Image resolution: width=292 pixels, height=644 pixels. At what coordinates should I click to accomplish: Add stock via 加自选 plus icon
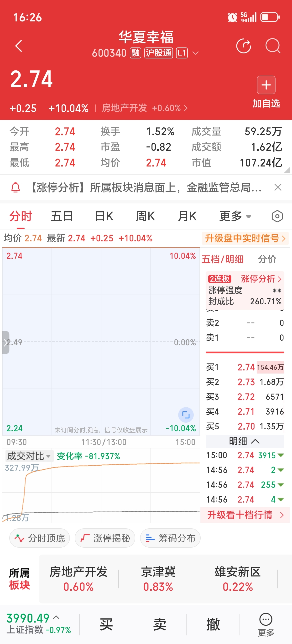coord(266,85)
